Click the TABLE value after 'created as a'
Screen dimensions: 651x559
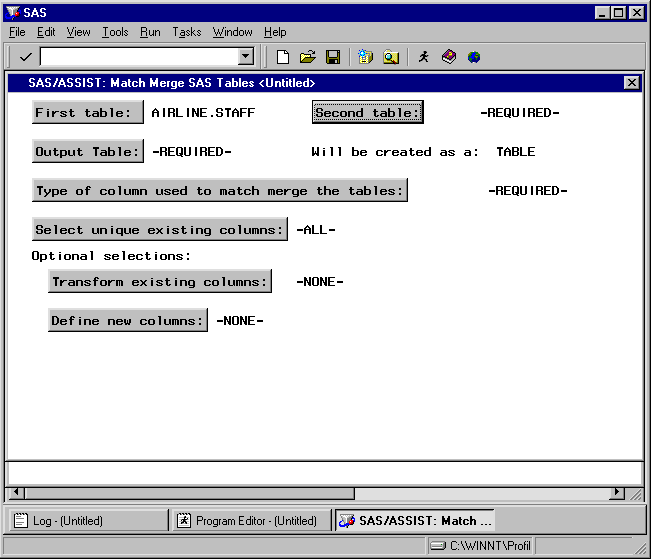tap(516, 152)
